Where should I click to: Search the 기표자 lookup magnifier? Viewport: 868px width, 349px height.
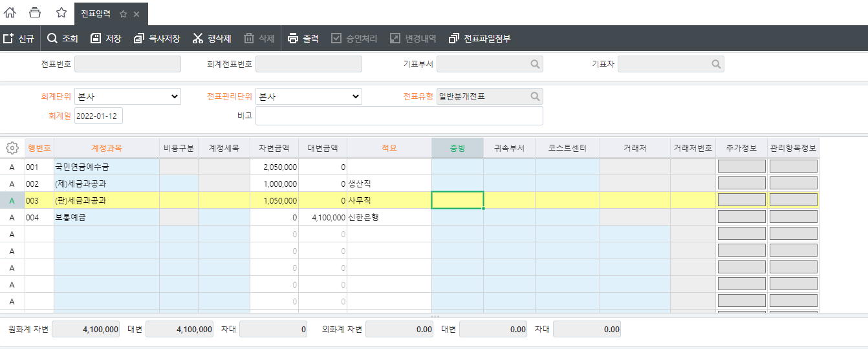point(716,64)
